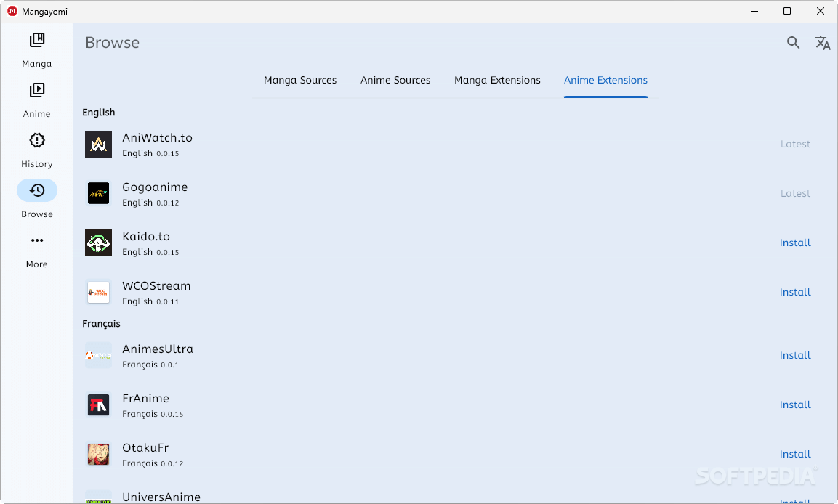The height and width of the screenshot is (504, 838).
Task: Switch to the Manga Sources tab
Action: [x=300, y=80]
